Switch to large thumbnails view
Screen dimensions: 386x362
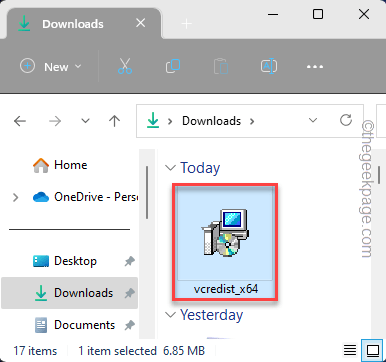373,350
